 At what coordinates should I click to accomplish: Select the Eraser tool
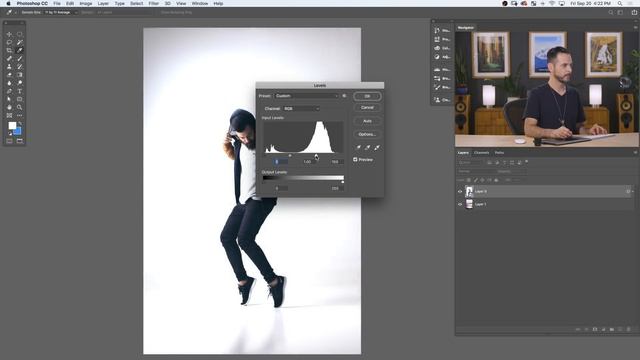(x=9, y=75)
